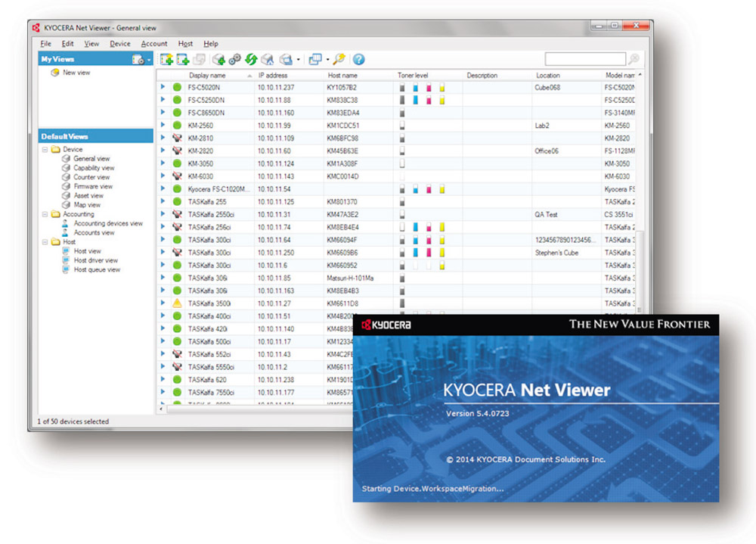Open the File menu
The image size is (756, 544).
(46, 43)
